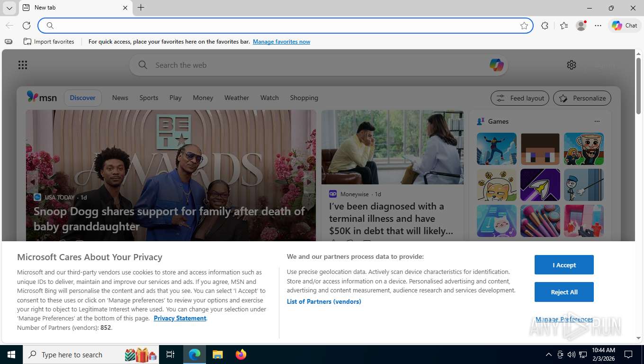Close the New tab tab

(x=125, y=8)
